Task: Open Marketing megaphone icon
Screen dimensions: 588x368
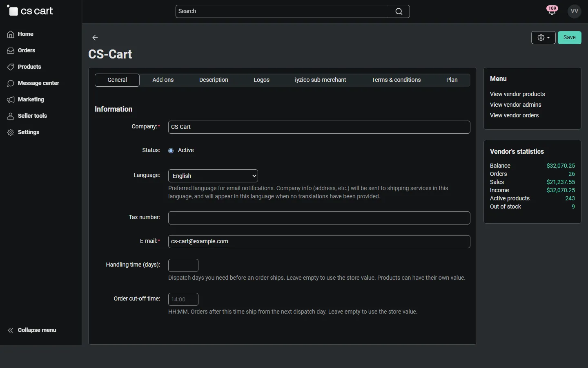Action: (11, 100)
